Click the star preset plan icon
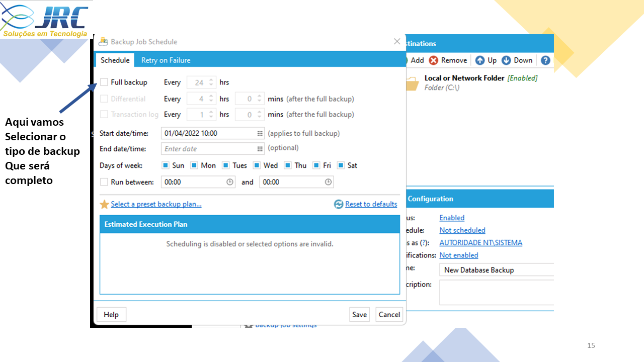 [x=104, y=204]
